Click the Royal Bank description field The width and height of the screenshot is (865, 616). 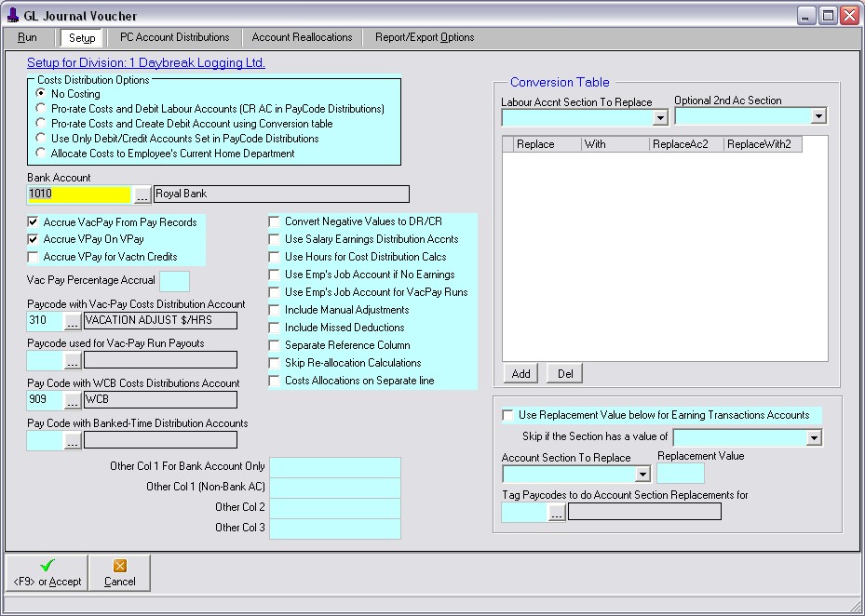281,194
